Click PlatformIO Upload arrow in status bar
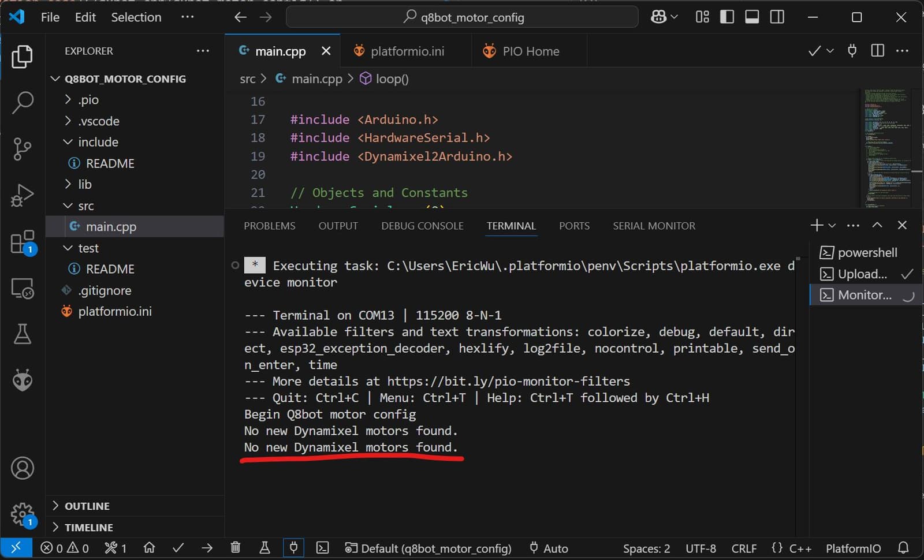 click(207, 548)
